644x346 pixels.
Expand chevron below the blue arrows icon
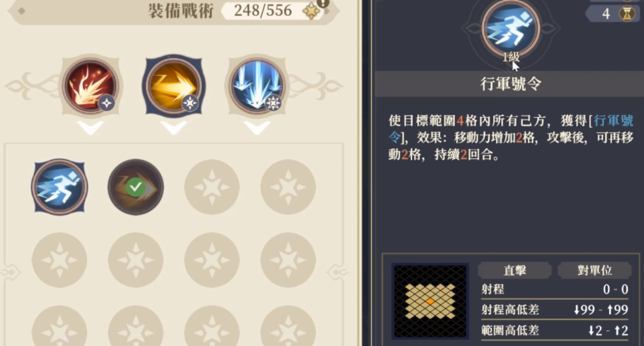coord(257,128)
